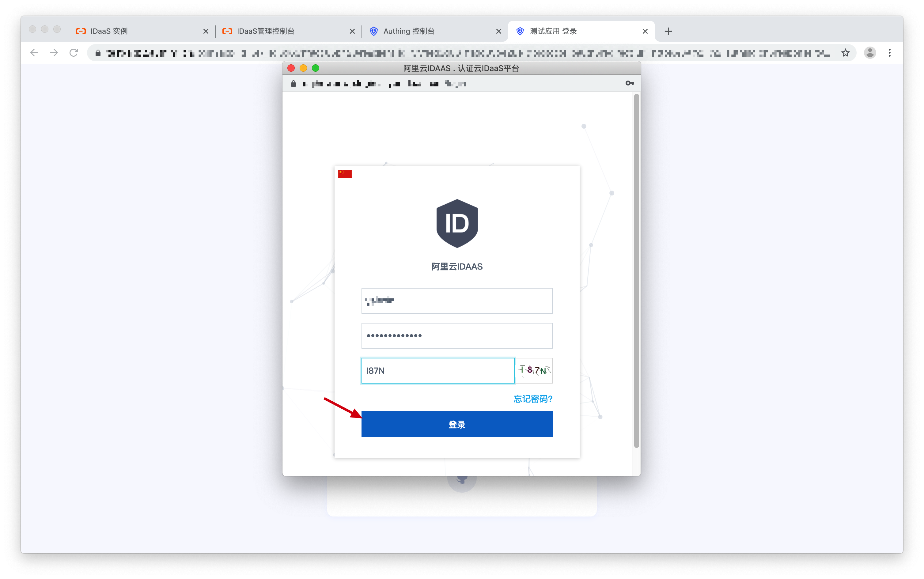Close the 测试应用 登录 tab

(x=645, y=31)
